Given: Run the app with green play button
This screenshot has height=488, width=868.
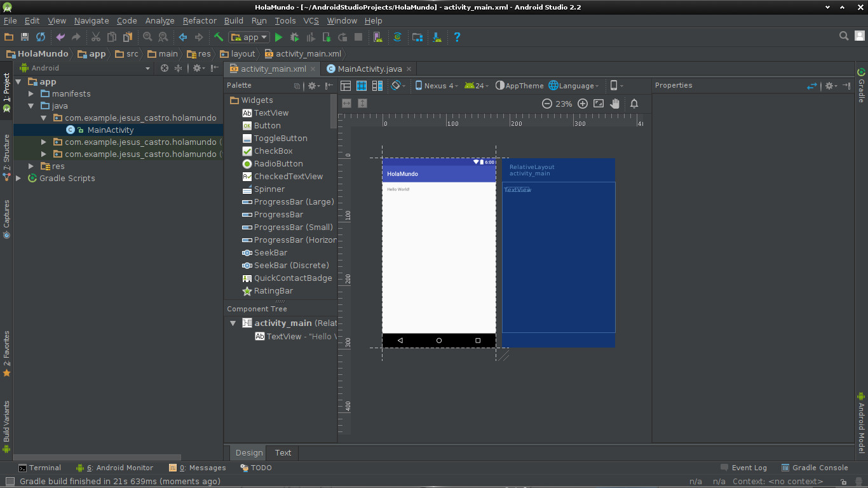Looking at the screenshot, I should 278,37.
